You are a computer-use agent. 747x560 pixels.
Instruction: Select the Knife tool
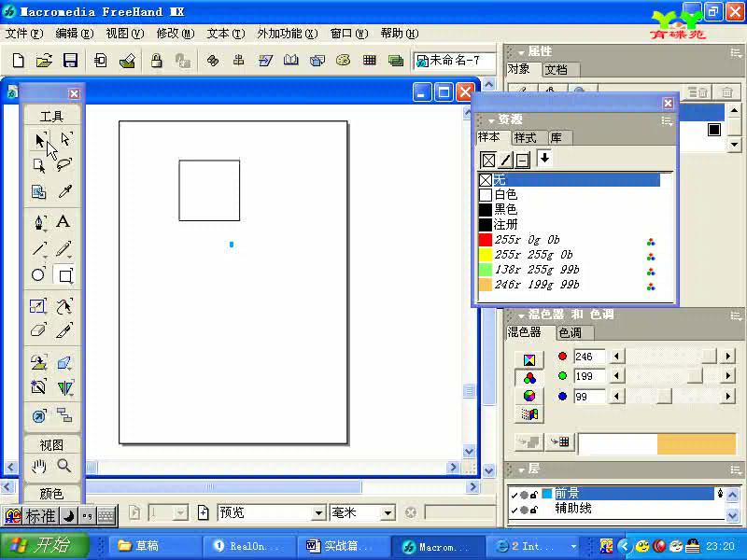click(64, 330)
